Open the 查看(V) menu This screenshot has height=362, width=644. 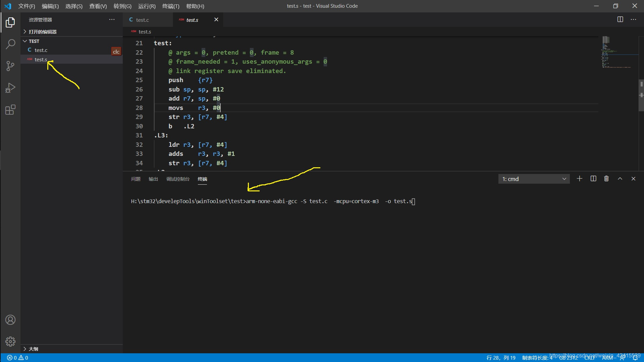pyautogui.click(x=98, y=6)
